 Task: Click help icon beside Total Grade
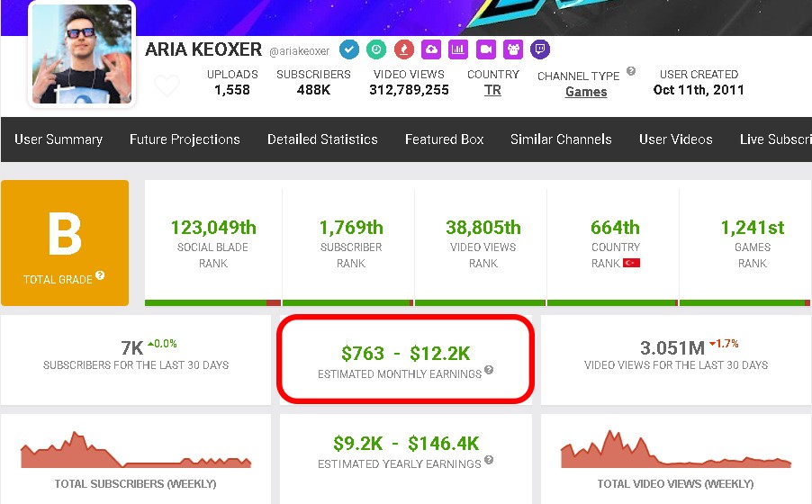click(100, 276)
